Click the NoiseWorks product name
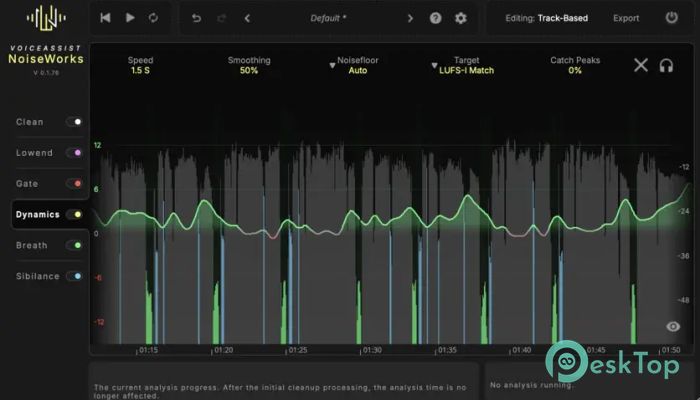Viewport: 700px width, 400px height. (x=46, y=59)
